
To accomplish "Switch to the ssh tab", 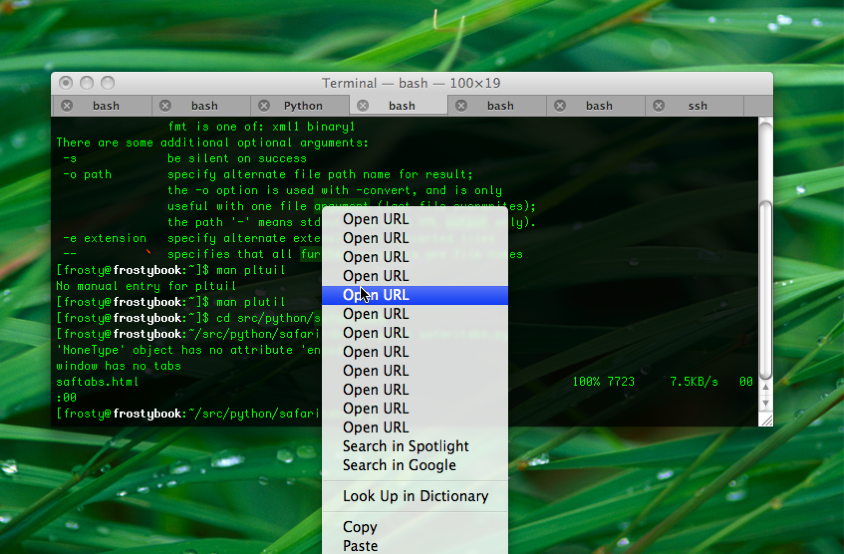I will pos(697,106).
